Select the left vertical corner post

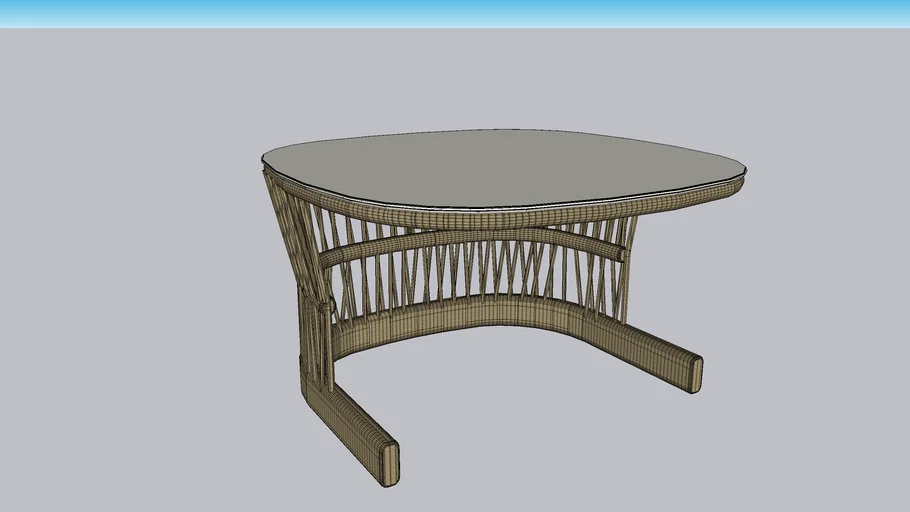point(312,340)
